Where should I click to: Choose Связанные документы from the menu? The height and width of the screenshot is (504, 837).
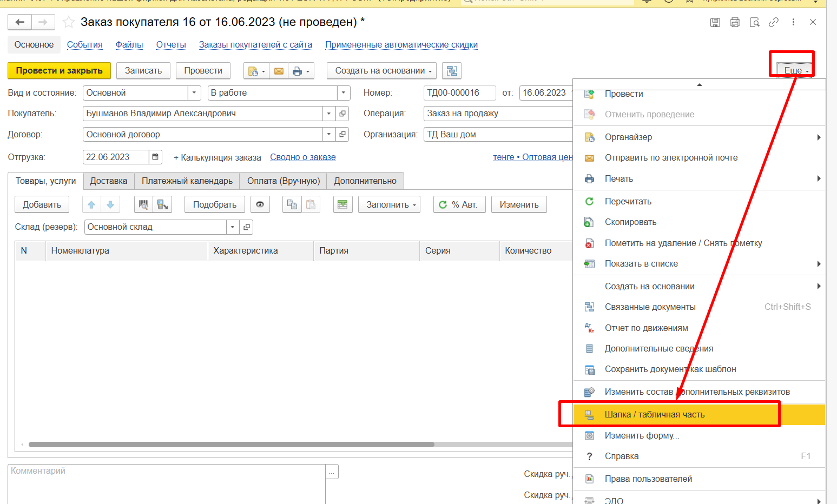pyautogui.click(x=650, y=307)
